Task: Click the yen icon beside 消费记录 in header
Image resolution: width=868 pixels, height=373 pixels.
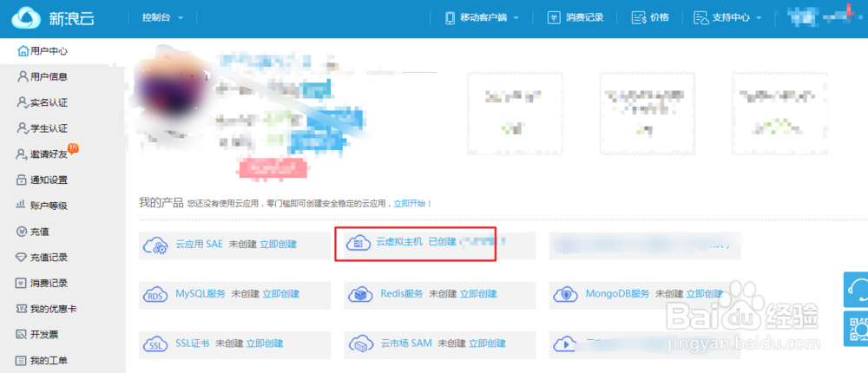Action: 554,17
